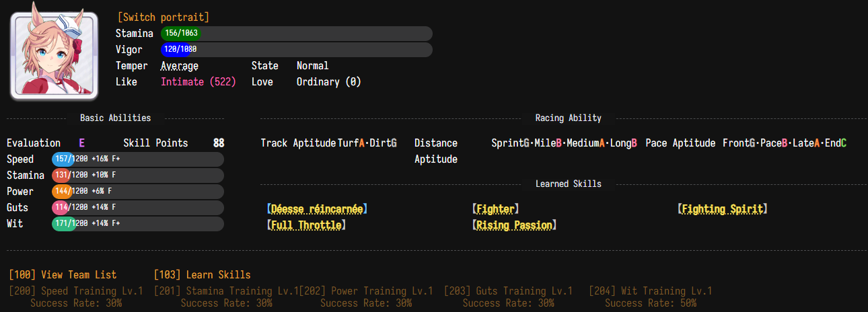Open the Full Throttle skill description
The height and width of the screenshot is (312, 868).
pyautogui.click(x=306, y=225)
